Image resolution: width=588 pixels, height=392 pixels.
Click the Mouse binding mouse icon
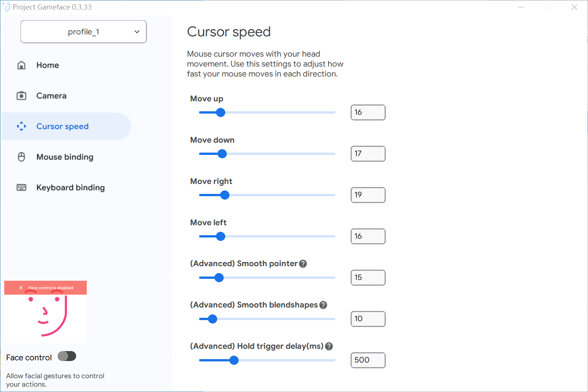[21, 157]
